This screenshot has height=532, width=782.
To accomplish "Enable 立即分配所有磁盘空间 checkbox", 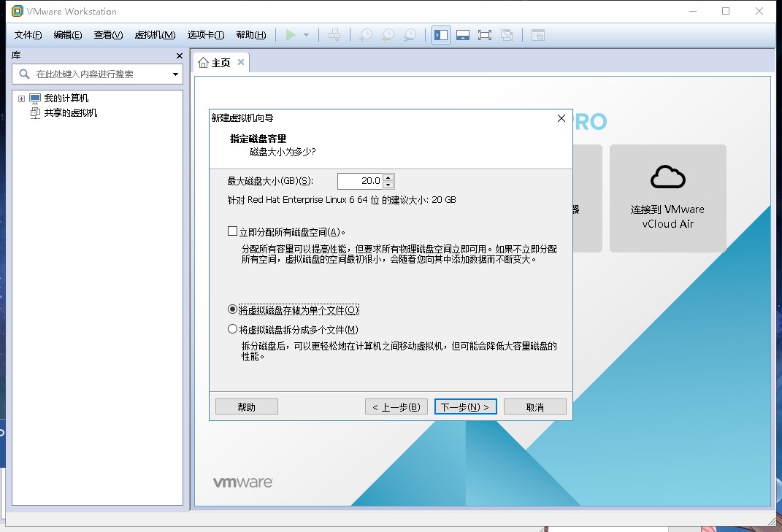I will click(x=232, y=231).
